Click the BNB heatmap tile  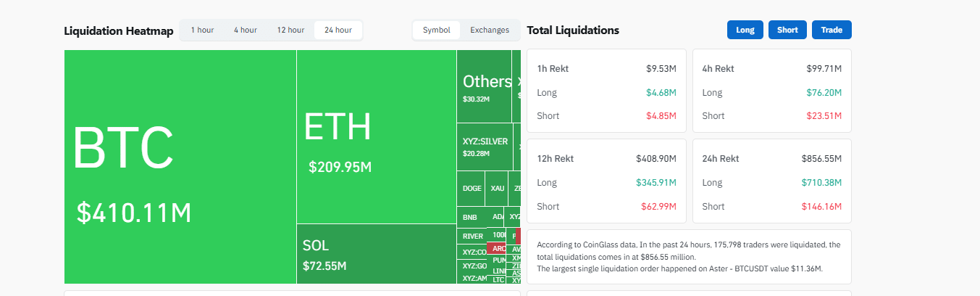click(470, 217)
